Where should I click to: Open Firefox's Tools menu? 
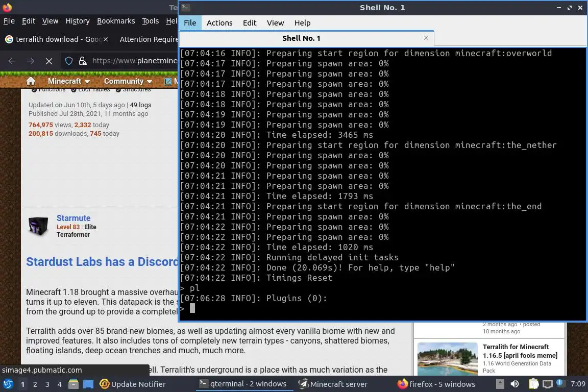151,21
